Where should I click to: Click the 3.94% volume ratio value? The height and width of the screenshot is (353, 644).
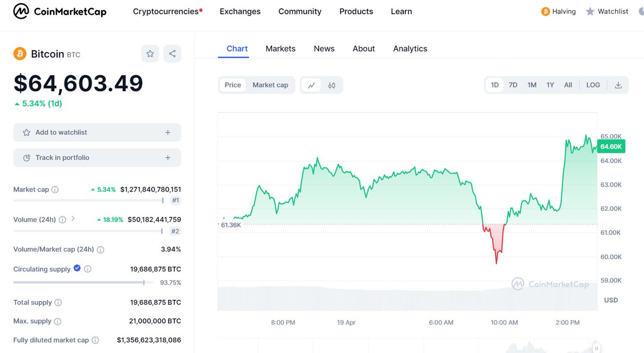click(171, 249)
